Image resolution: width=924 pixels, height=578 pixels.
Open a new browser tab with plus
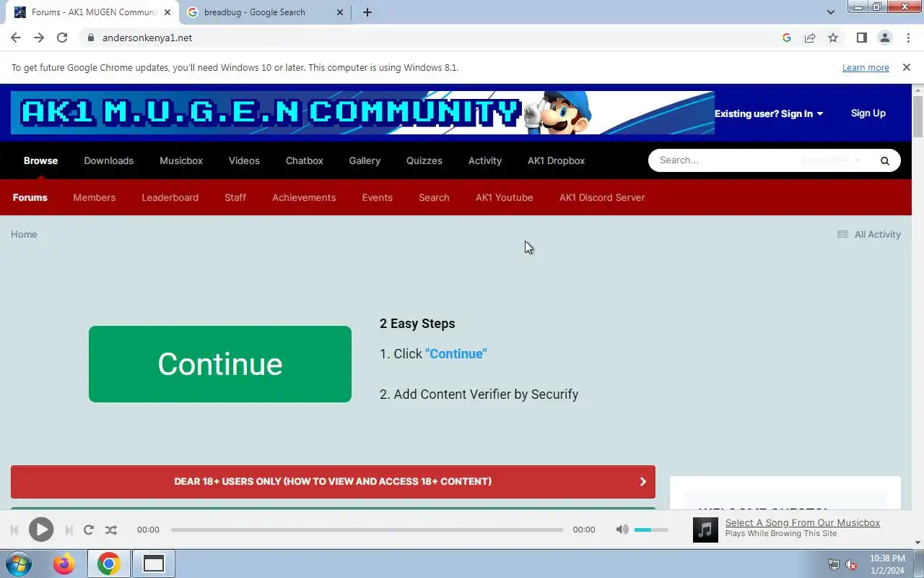tap(367, 12)
